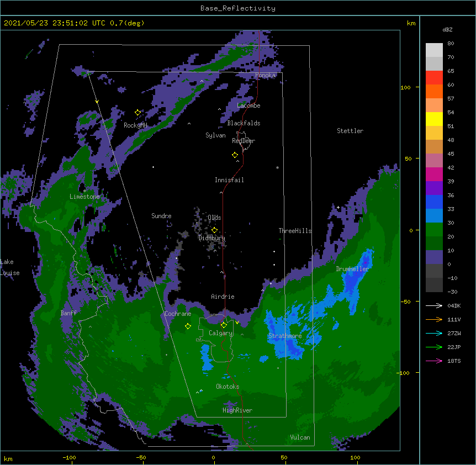The image size is (476, 465).
Task: Click the km label at bottom left
Action: click(x=8, y=458)
